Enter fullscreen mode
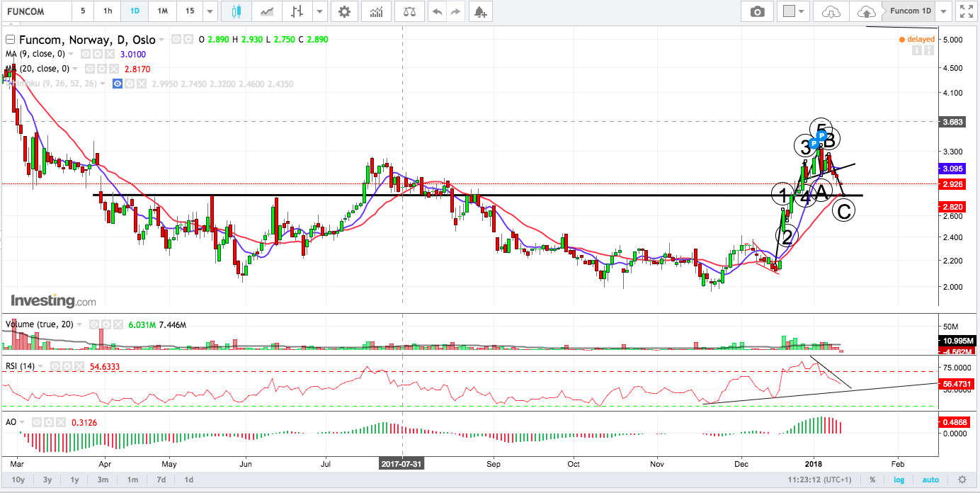 coord(966,11)
